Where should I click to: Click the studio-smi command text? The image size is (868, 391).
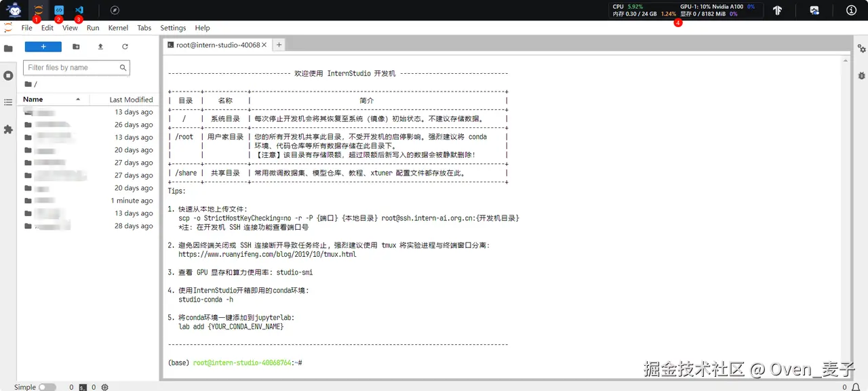coord(294,272)
